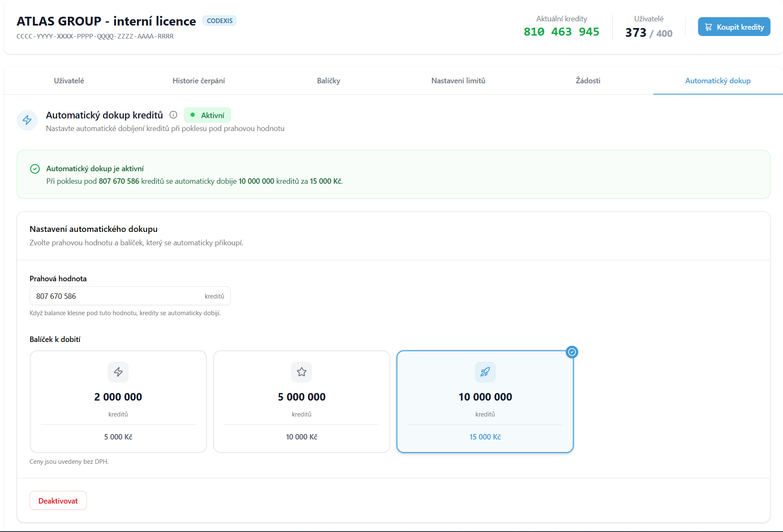Select the 10 000 000 credits package for 15 000 Kč
Image resolution: width=783 pixels, height=532 pixels.
[x=485, y=402]
